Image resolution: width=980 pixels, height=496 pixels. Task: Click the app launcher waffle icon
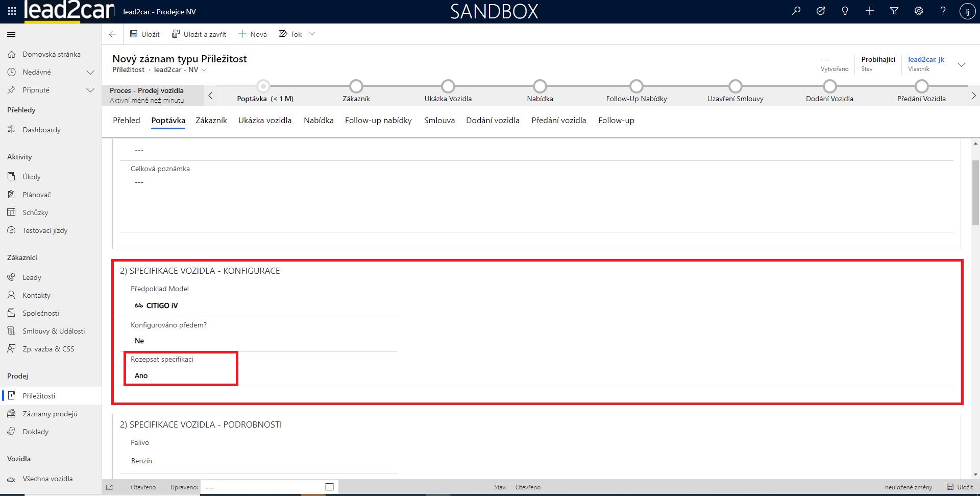click(x=12, y=11)
